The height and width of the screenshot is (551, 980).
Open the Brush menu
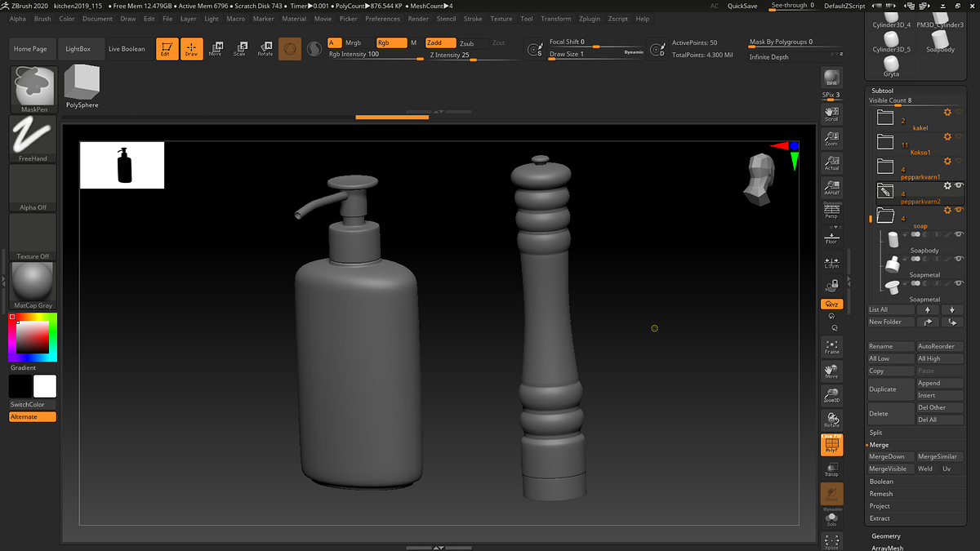coord(42,19)
